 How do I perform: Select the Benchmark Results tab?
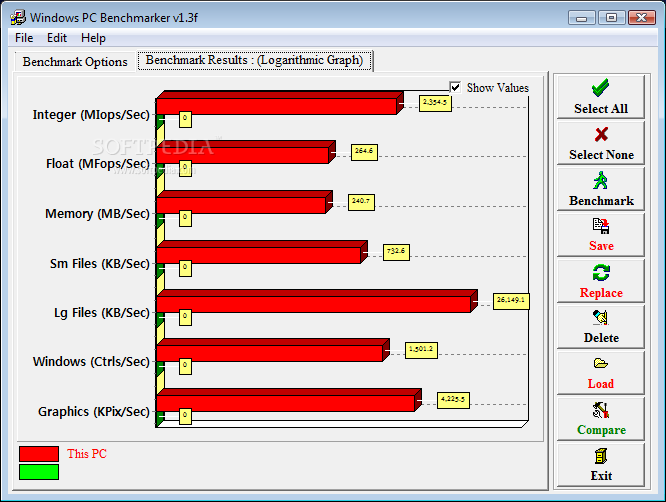coord(254,60)
